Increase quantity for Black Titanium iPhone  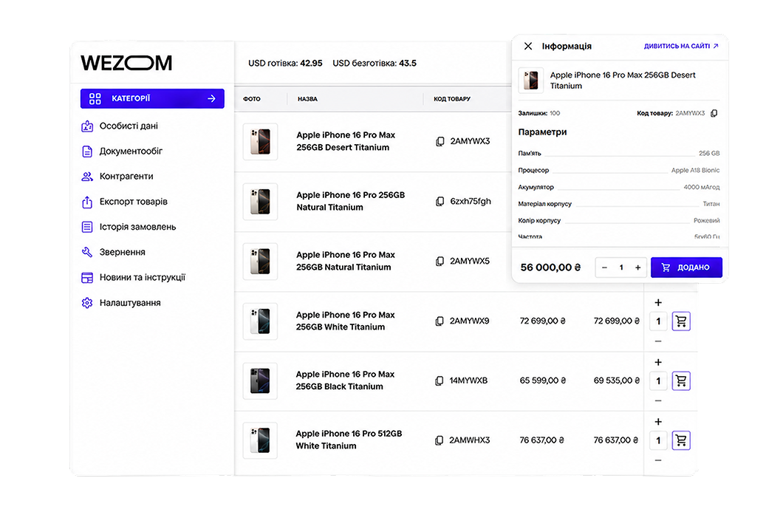658,363
